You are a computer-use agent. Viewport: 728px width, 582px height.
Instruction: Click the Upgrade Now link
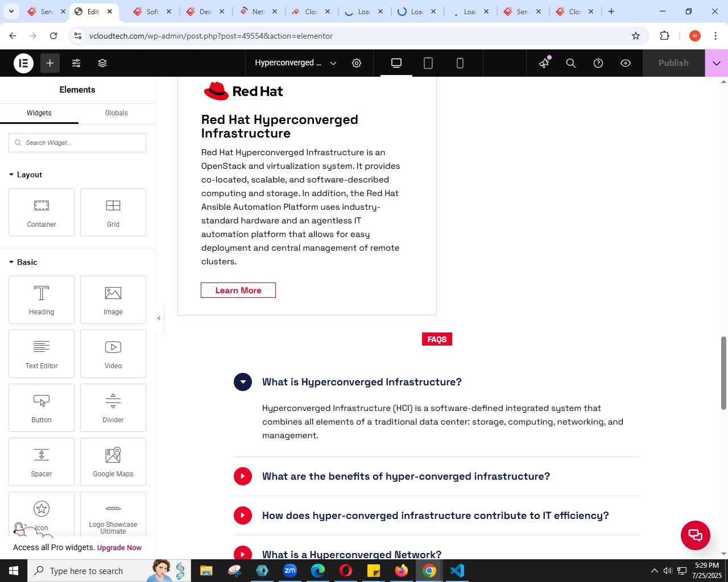click(119, 548)
